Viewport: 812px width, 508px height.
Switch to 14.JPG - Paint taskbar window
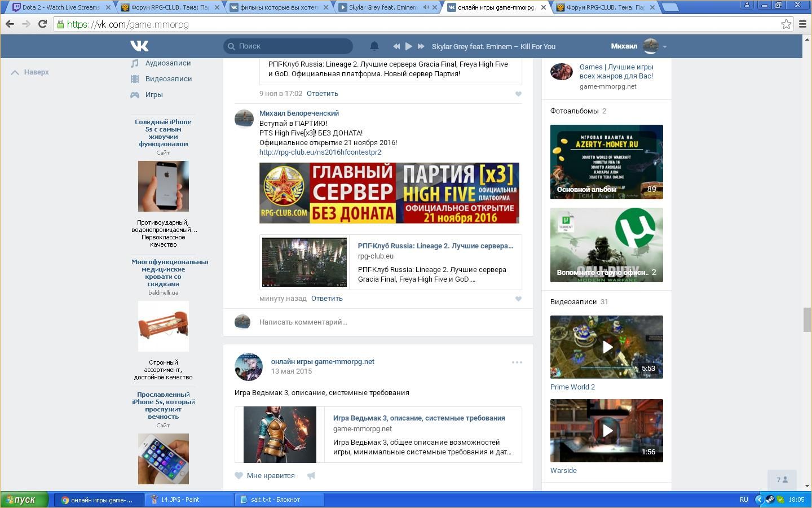(x=189, y=500)
